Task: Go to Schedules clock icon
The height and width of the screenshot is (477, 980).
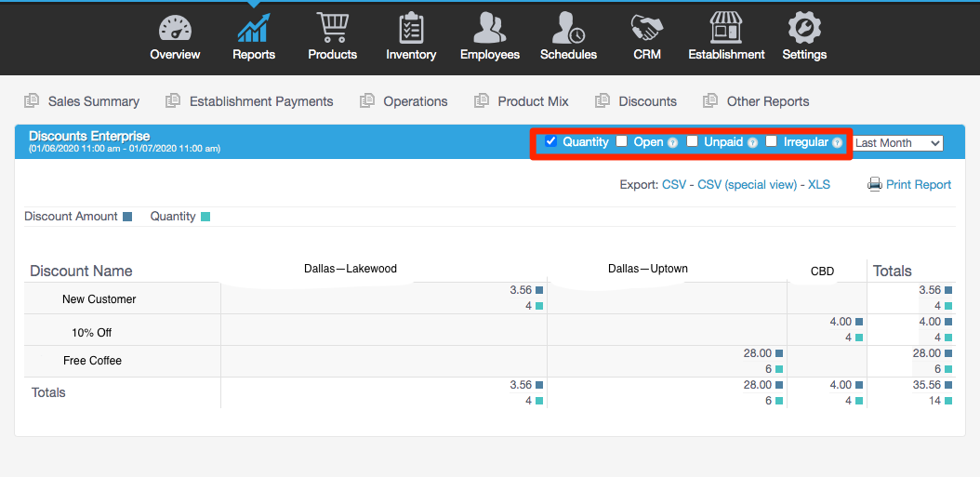Action: [568, 28]
